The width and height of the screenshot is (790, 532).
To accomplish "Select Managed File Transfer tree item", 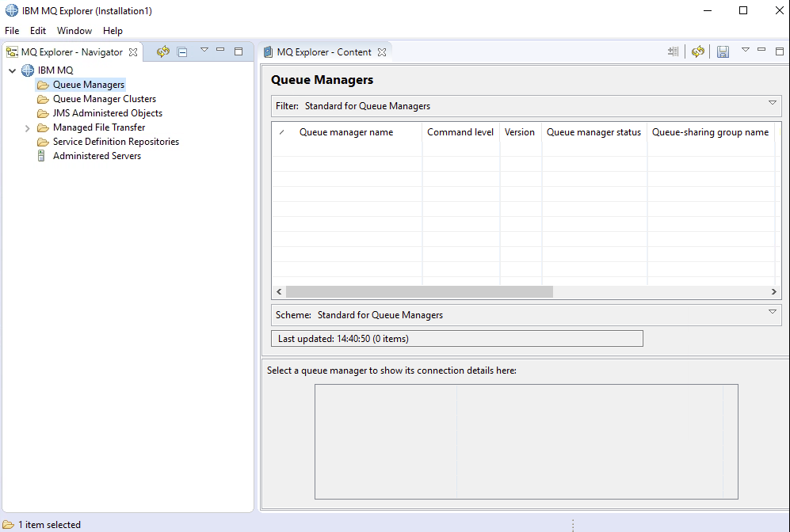I will point(99,127).
